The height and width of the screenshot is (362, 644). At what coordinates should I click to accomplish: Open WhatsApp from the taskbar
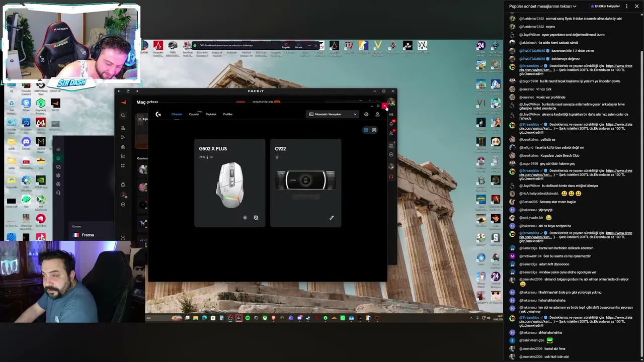[x=343, y=318]
